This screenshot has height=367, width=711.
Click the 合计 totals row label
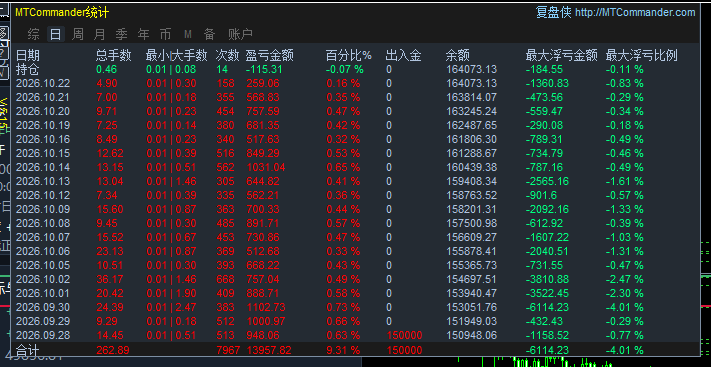tap(28, 351)
